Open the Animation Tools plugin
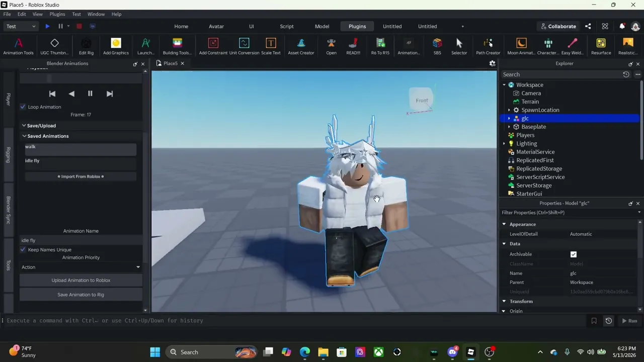The width and height of the screenshot is (644, 362). click(x=18, y=46)
